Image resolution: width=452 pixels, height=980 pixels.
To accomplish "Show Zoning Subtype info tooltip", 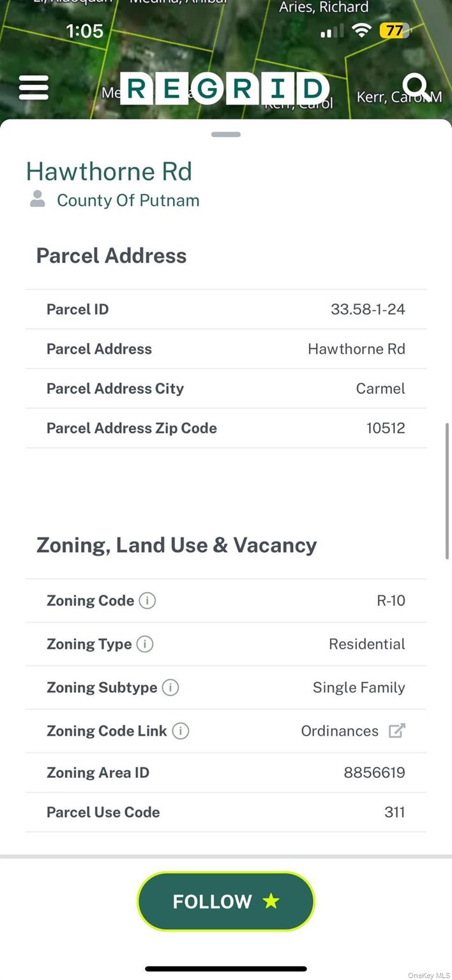I will (170, 687).
